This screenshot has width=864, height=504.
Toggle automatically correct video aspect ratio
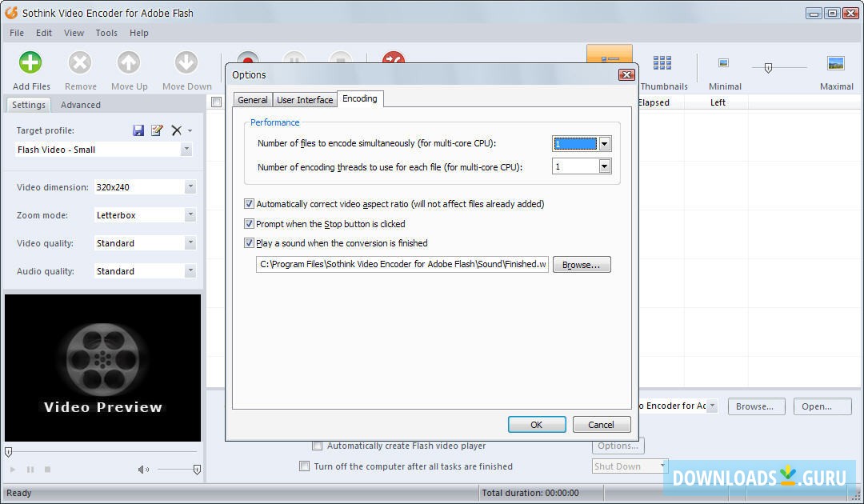(x=249, y=204)
